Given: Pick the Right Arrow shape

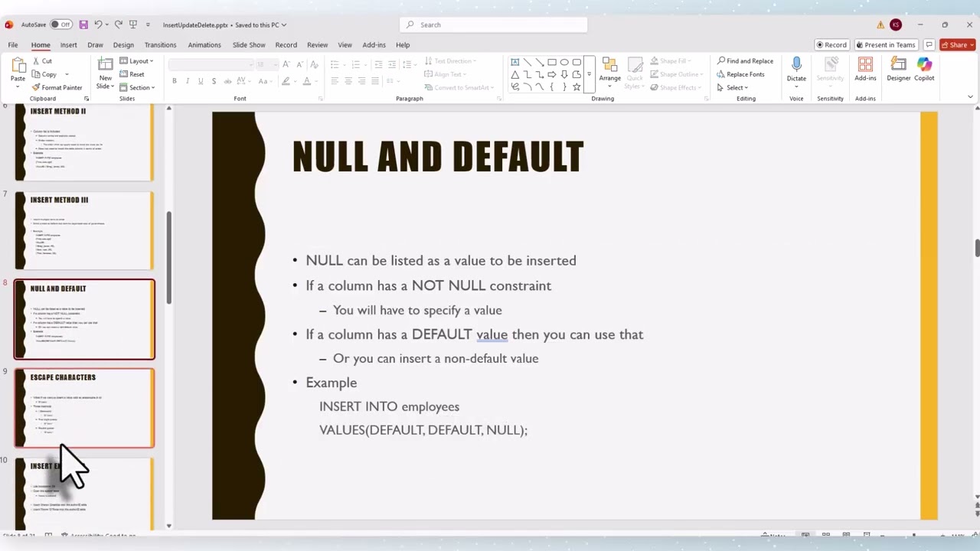Looking at the screenshot, I should pyautogui.click(x=552, y=74).
